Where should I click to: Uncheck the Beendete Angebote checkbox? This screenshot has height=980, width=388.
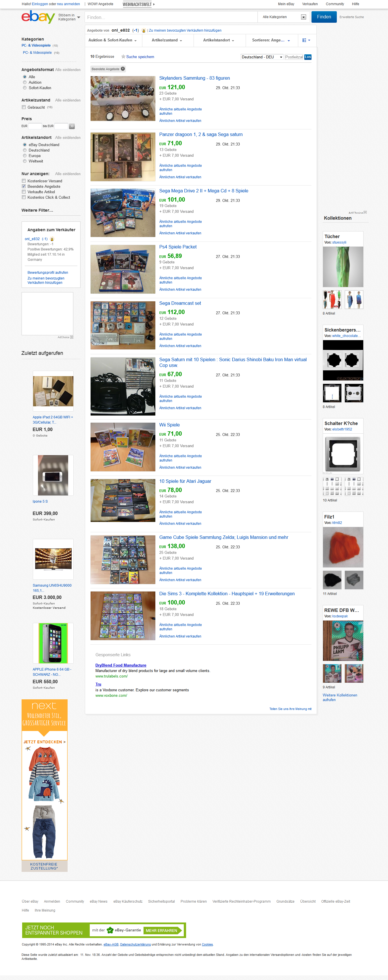(24, 186)
